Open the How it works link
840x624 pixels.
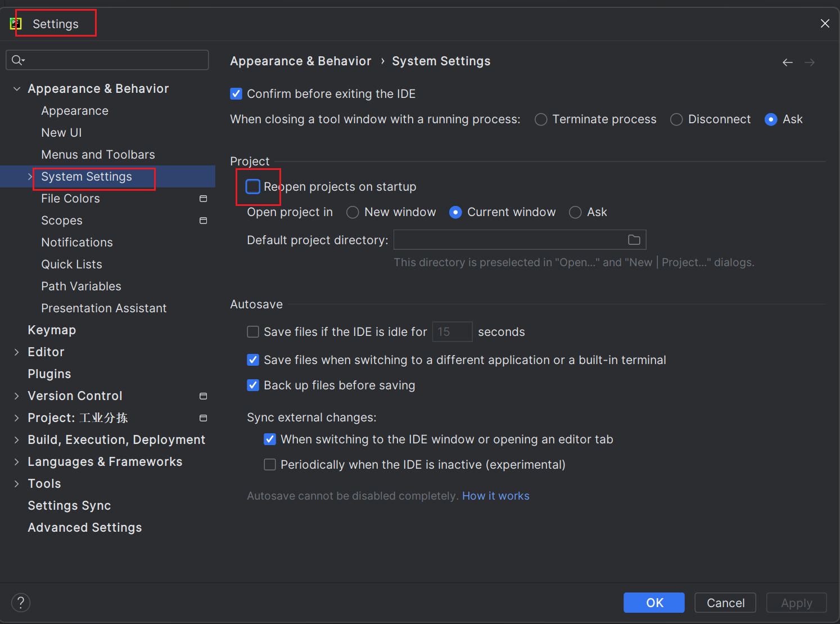495,496
